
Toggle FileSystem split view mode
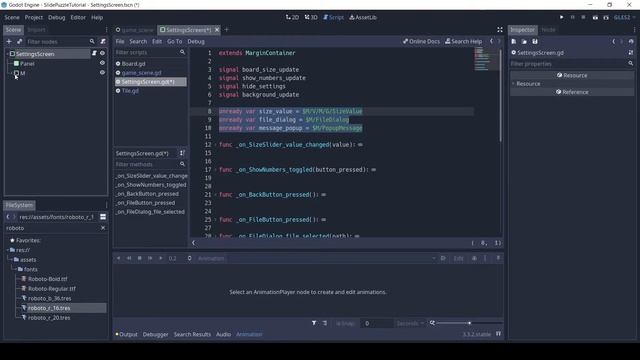coord(103,217)
